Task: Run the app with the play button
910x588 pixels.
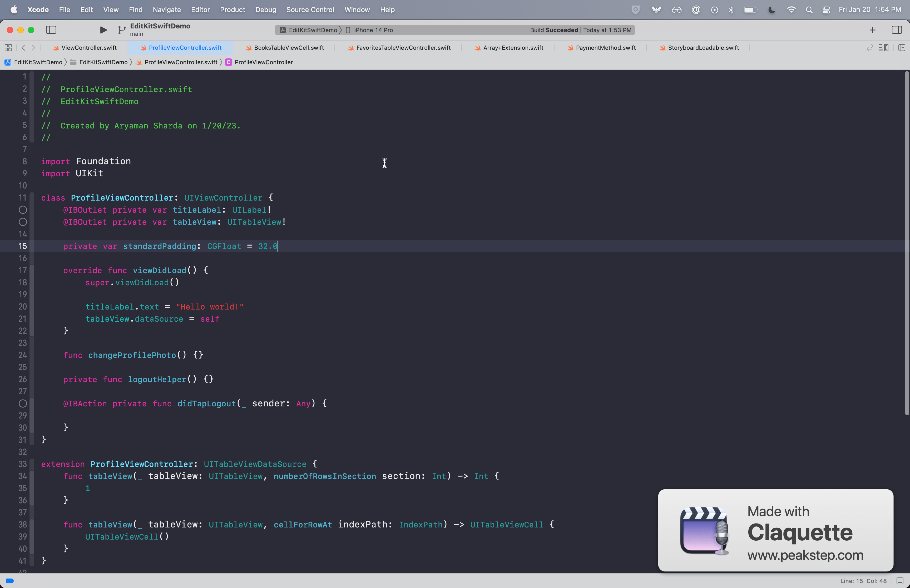Action: 103,30
